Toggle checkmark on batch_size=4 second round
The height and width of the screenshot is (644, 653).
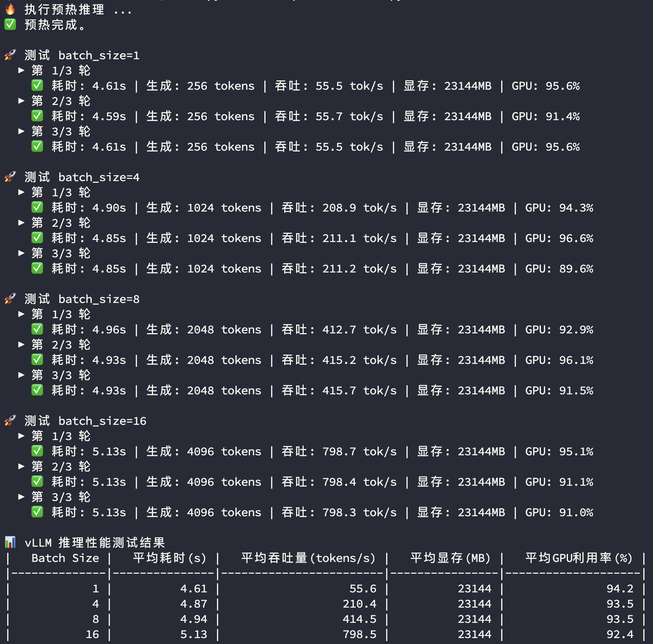tap(37, 237)
